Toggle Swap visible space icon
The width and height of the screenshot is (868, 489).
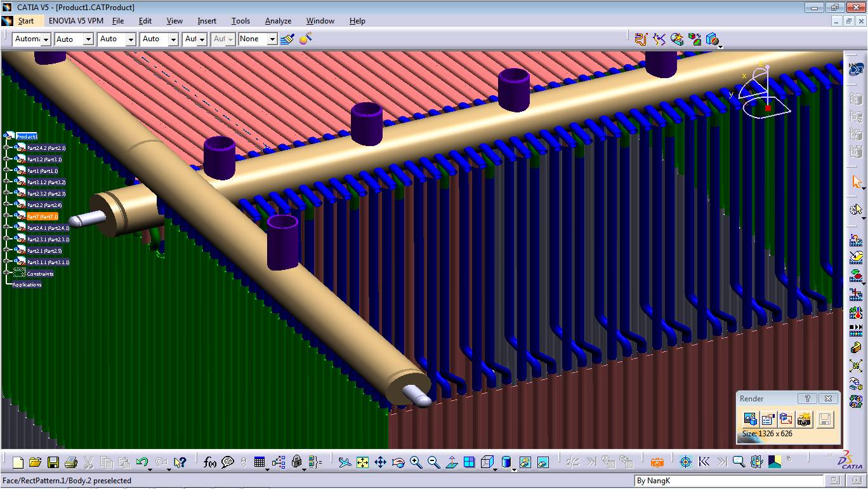[x=542, y=462]
